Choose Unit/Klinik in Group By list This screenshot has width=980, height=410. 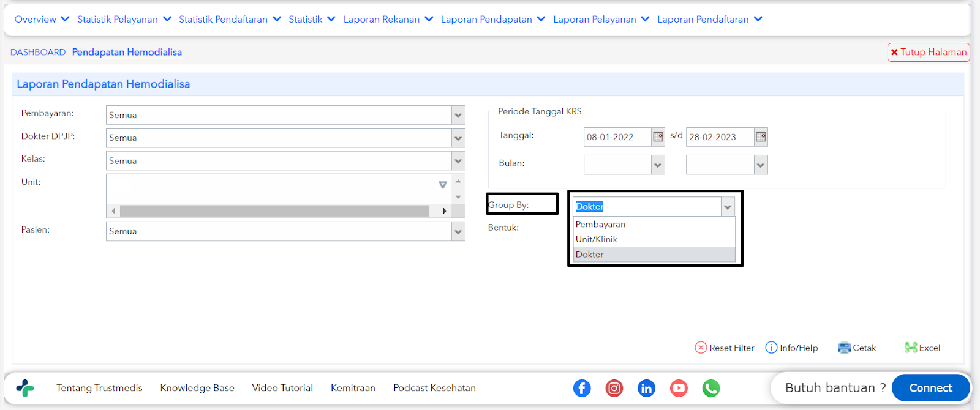click(x=654, y=239)
